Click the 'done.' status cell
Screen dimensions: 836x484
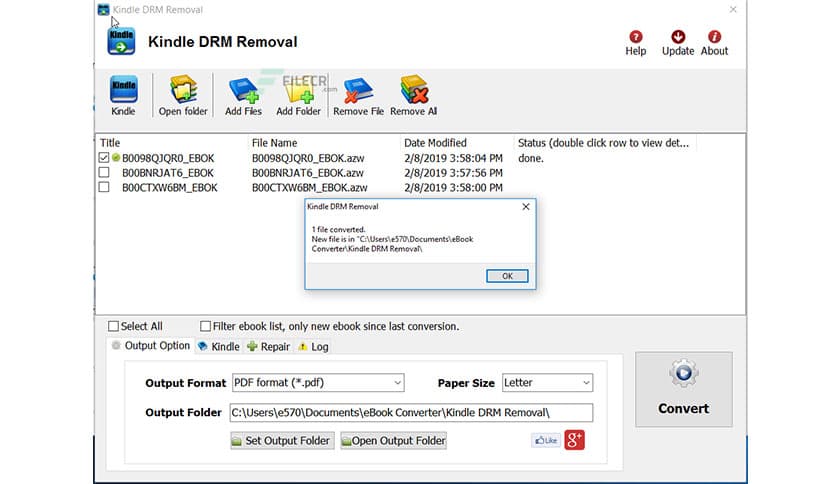click(530, 158)
